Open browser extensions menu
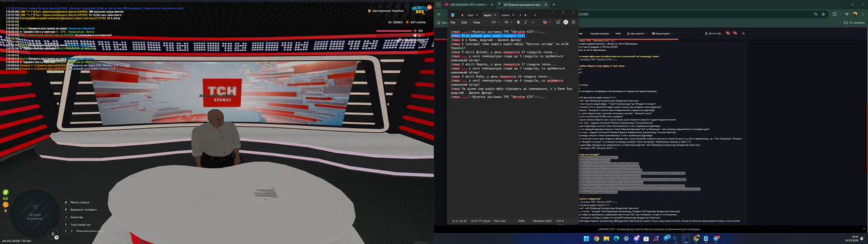This screenshot has height=244, width=868. (x=835, y=14)
